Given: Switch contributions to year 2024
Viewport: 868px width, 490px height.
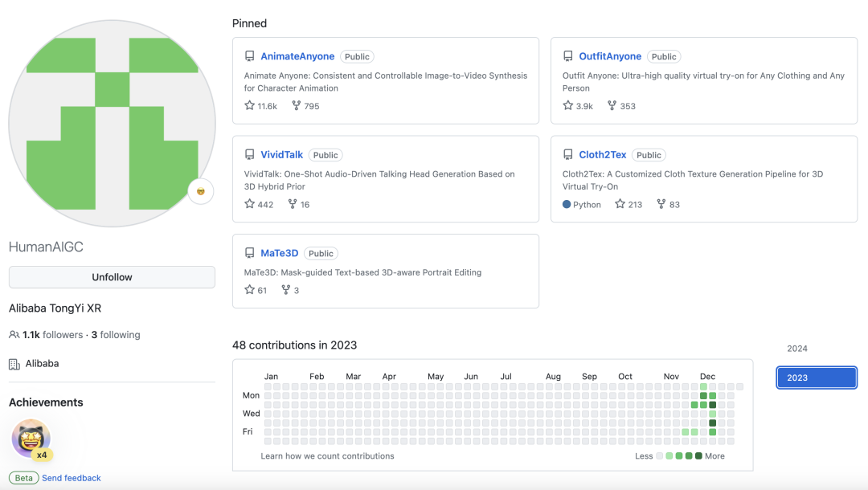Looking at the screenshot, I should click(797, 349).
